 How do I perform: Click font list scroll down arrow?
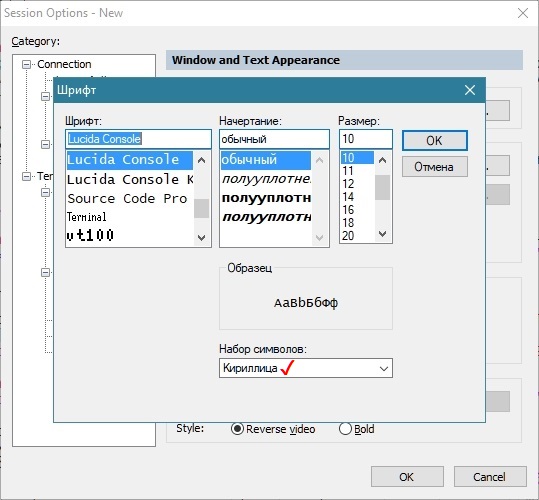(201, 237)
